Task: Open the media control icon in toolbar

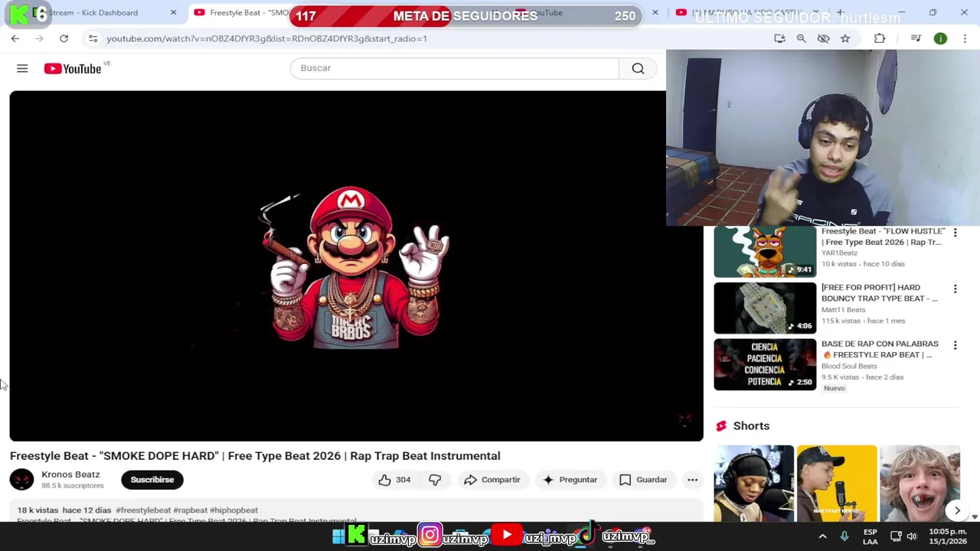Action: coord(916,38)
